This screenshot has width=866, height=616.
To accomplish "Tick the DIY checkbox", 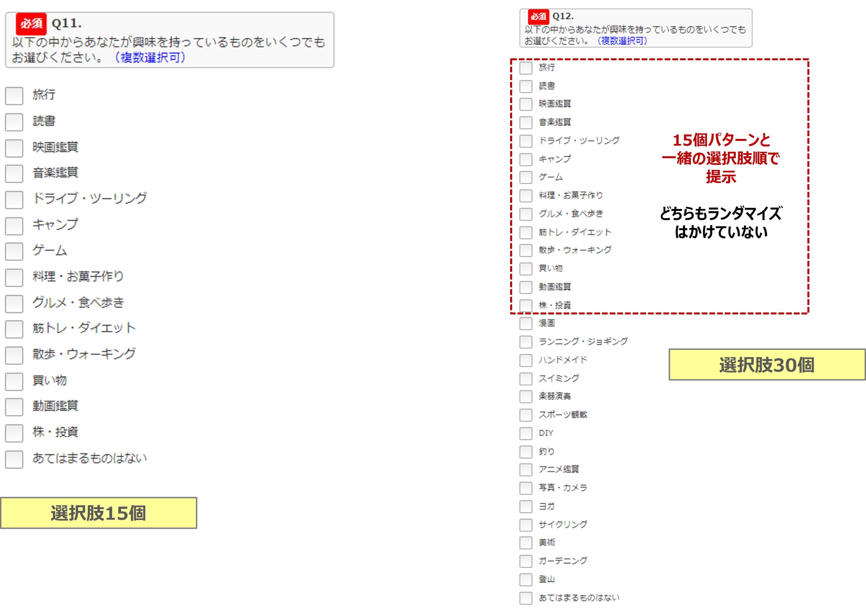I will tap(526, 433).
